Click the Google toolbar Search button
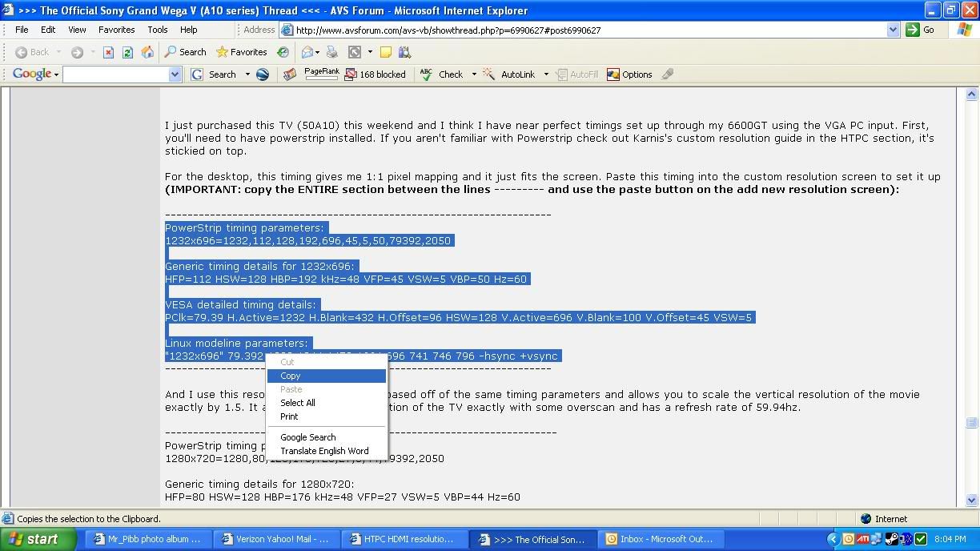Viewport: 980px width, 551px height. tap(214, 74)
